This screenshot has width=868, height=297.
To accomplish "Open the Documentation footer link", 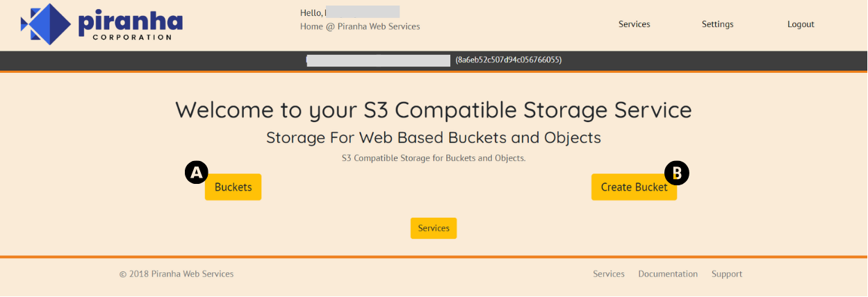I will coord(668,274).
